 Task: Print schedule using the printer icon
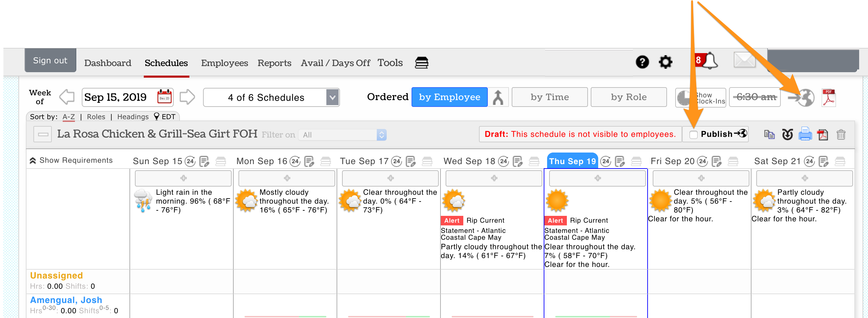pos(805,134)
